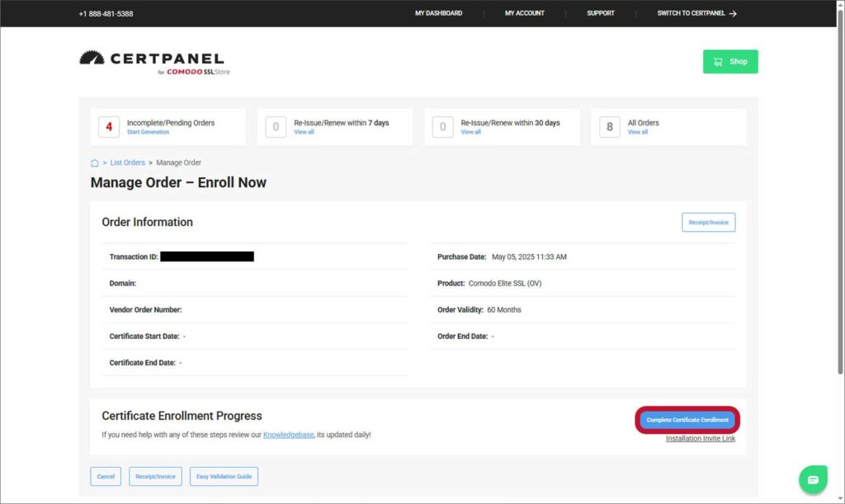Image resolution: width=845 pixels, height=504 pixels.
Task: Click the page vertical scrollbar
Action: (x=840, y=191)
